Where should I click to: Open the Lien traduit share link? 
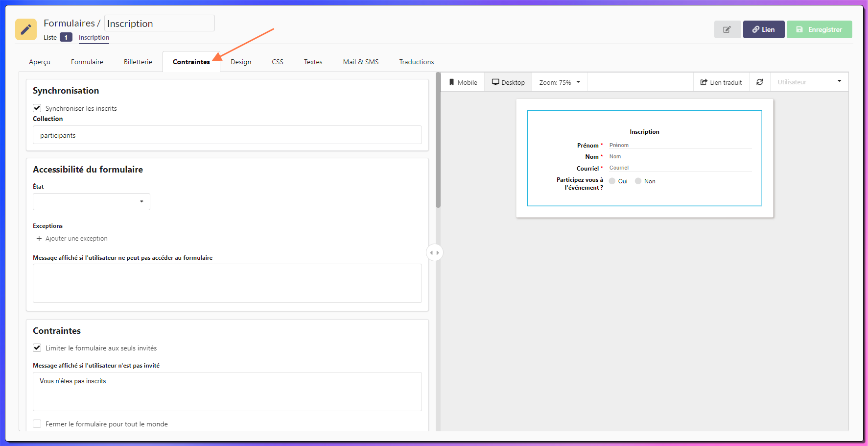tap(721, 82)
